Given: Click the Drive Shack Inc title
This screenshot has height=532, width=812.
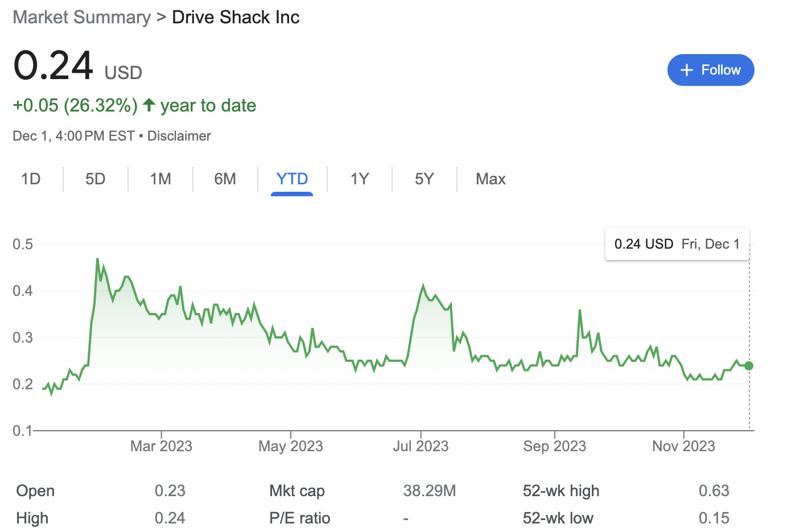Looking at the screenshot, I should click(236, 17).
